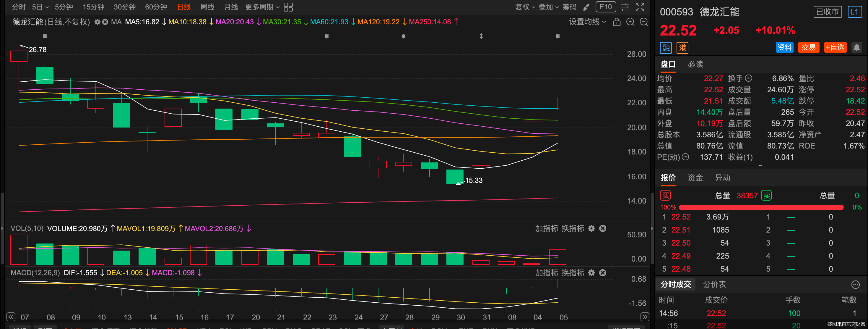The image size is (868, 329).
Task: Open the F10 company info
Action: (606, 7)
